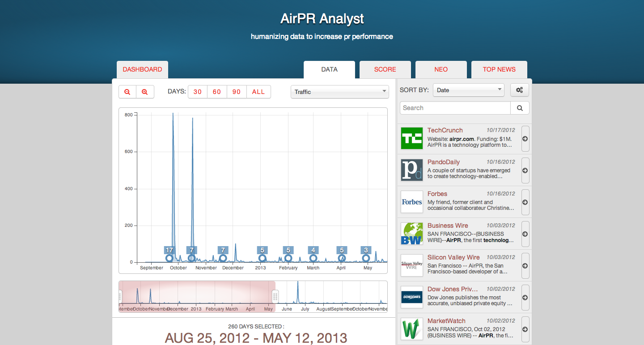Click the Business Wire 'SAN FRANCISCO--(BUSINESS WIRE)' snippet
644x345 pixels.
click(x=470, y=237)
